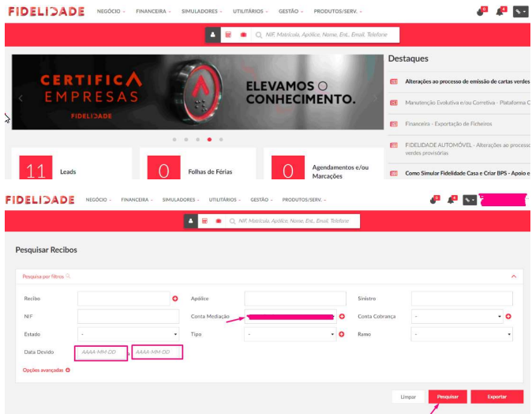The image size is (532, 414).
Task: Open alert icon with badge 0 on Pesquisar Recibos page
Action: pyautogui.click(x=434, y=200)
